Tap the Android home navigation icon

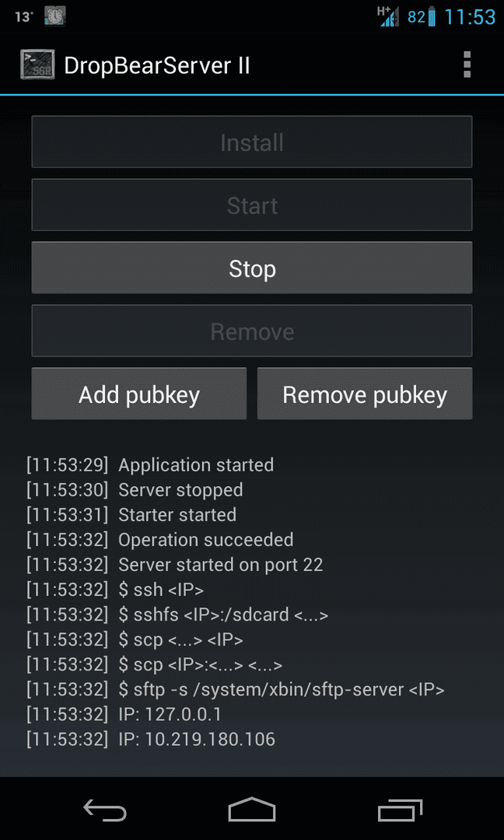point(252,809)
